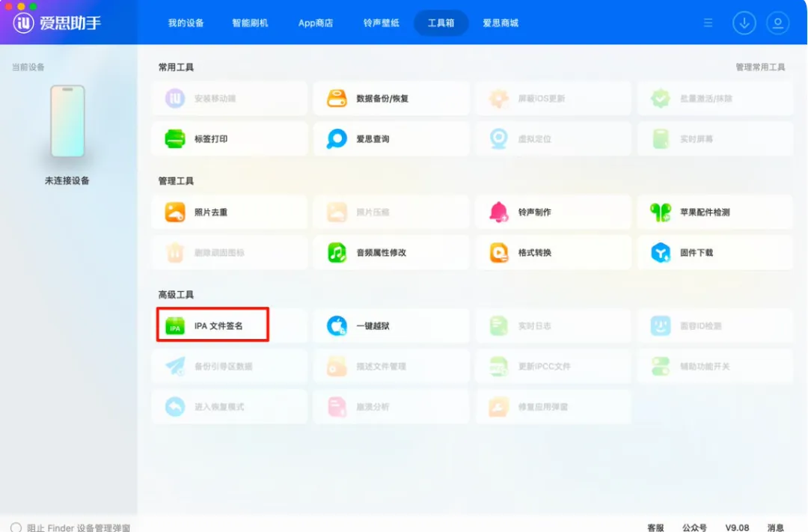Click the 未连接设备 status text
Screen dimensions: 808x532
click(x=67, y=180)
